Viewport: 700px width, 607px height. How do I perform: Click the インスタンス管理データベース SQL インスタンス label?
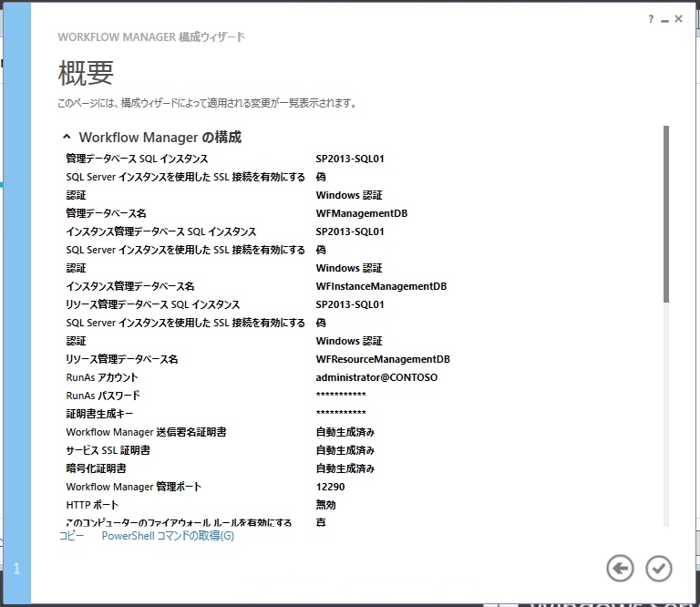161,231
